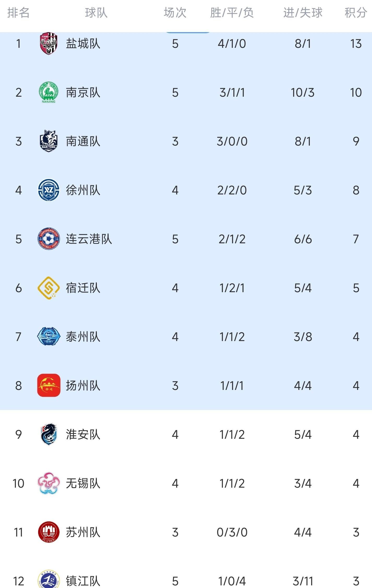This screenshot has height=588, width=372.
Task: Click 南京队 goals value 10/3
Action: (303, 93)
